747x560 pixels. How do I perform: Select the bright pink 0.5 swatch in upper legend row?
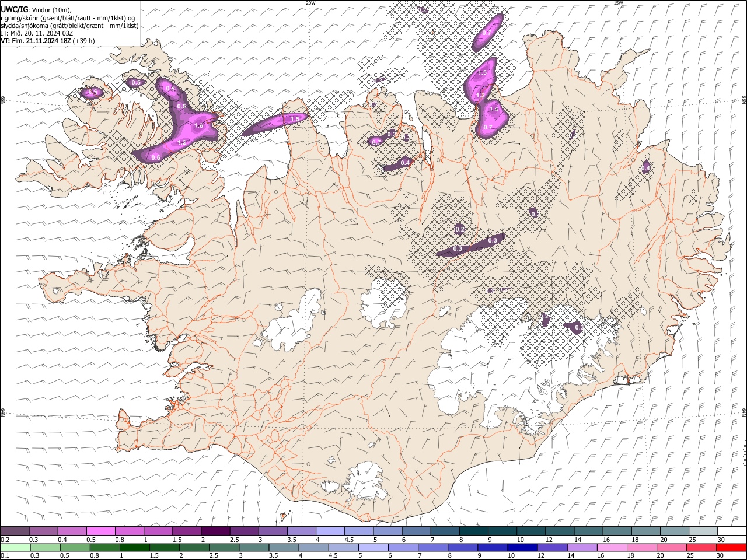(101, 531)
